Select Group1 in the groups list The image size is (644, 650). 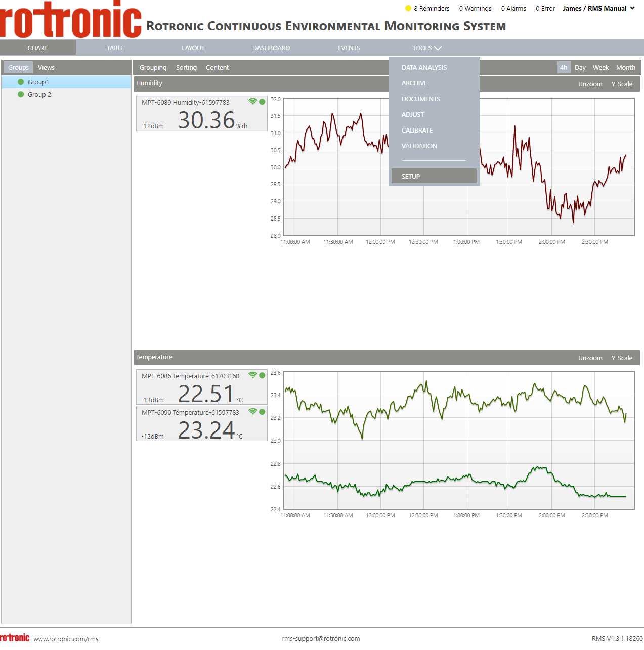coord(66,82)
